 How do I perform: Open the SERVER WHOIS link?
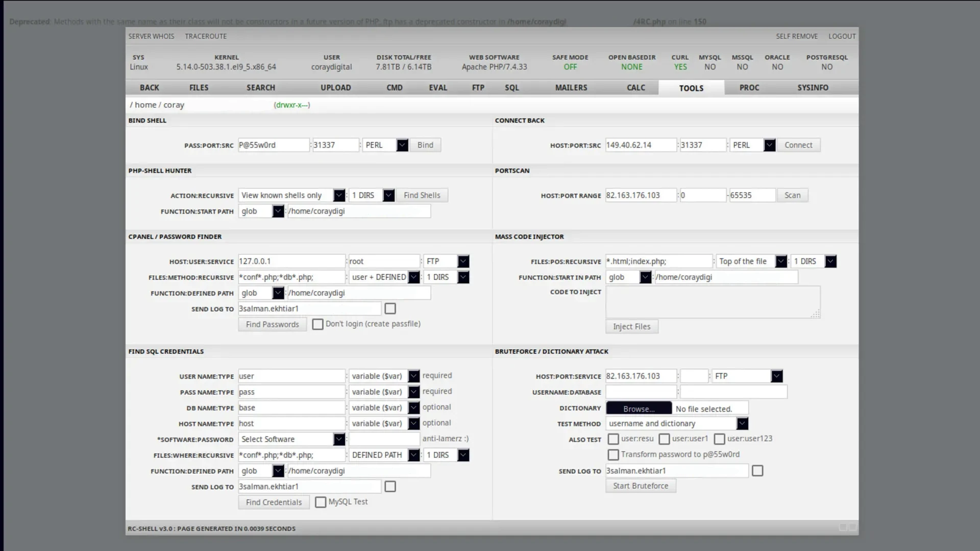pyautogui.click(x=151, y=36)
